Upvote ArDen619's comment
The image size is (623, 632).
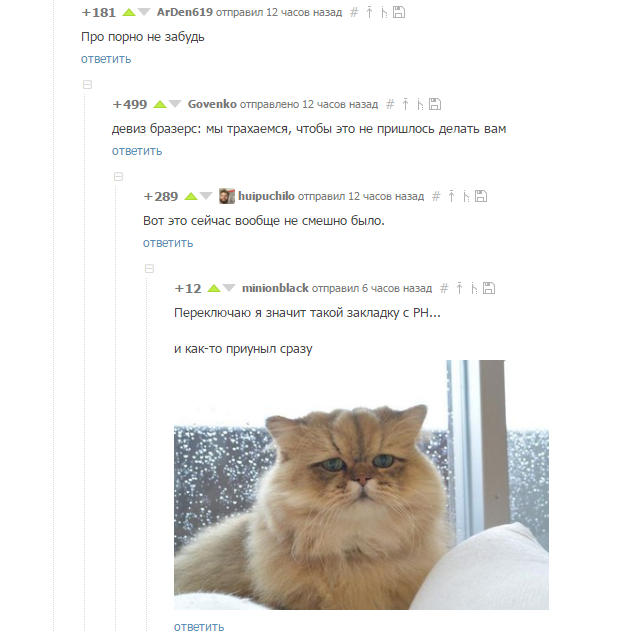(129, 12)
